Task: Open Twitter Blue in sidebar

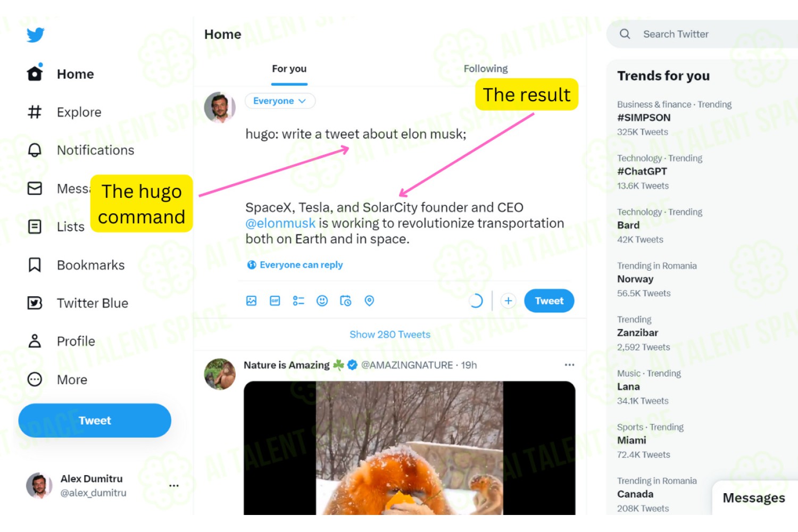Action: [x=78, y=303]
